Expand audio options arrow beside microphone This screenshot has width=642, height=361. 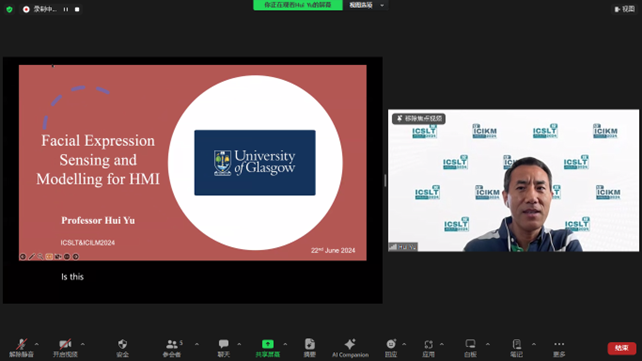coord(36,344)
